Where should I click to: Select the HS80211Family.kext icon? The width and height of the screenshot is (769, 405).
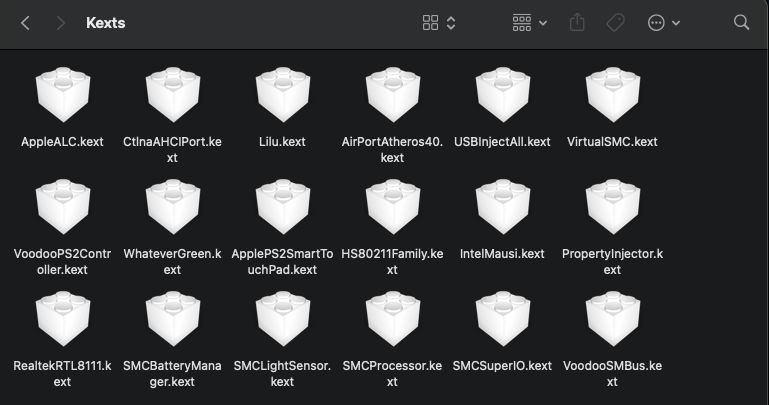tap(392, 206)
